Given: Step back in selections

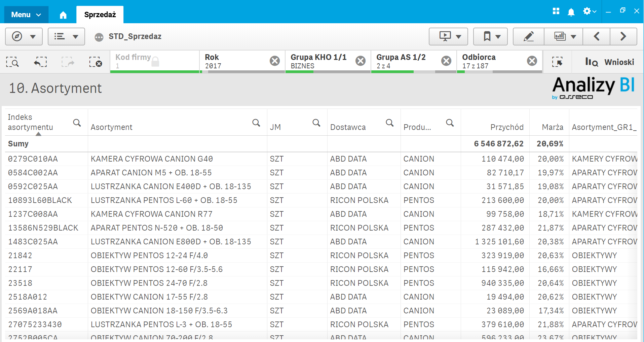Looking at the screenshot, I should point(40,62).
